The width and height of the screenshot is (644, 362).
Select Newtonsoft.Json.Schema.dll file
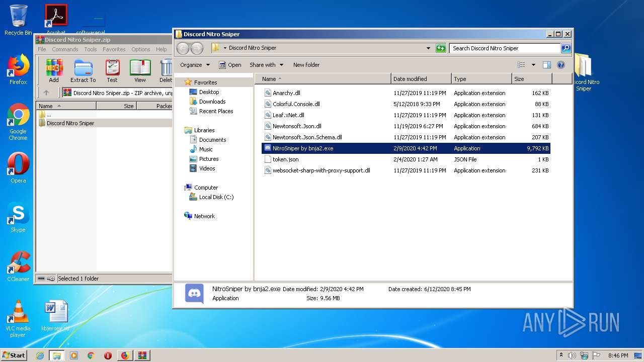pyautogui.click(x=307, y=137)
